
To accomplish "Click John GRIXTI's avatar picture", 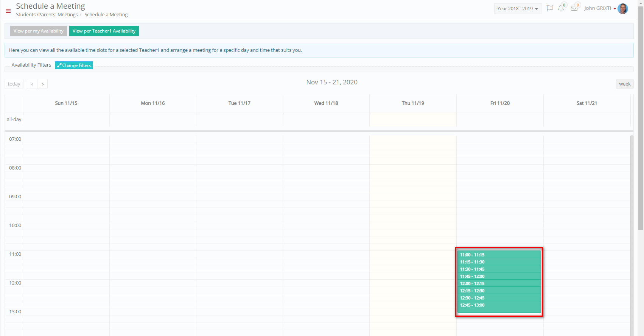I will (x=623, y=8).
